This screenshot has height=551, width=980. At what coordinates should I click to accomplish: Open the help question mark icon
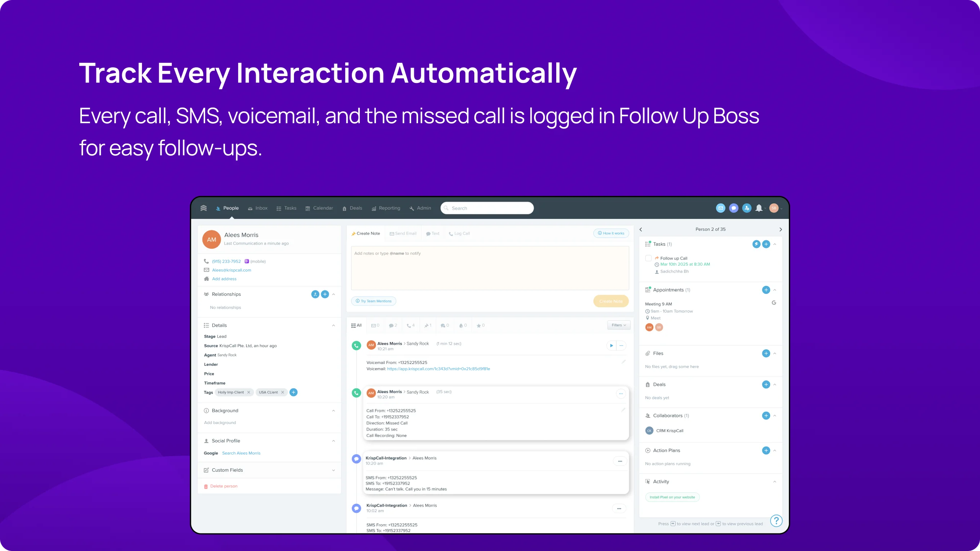pyautogui.click(x=776, y=520)
